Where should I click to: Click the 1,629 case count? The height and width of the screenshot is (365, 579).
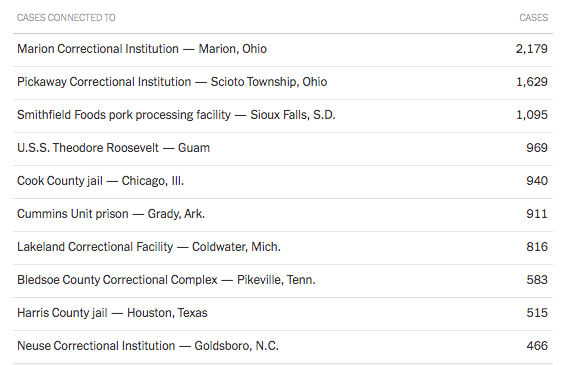click(x=532, y=82)
